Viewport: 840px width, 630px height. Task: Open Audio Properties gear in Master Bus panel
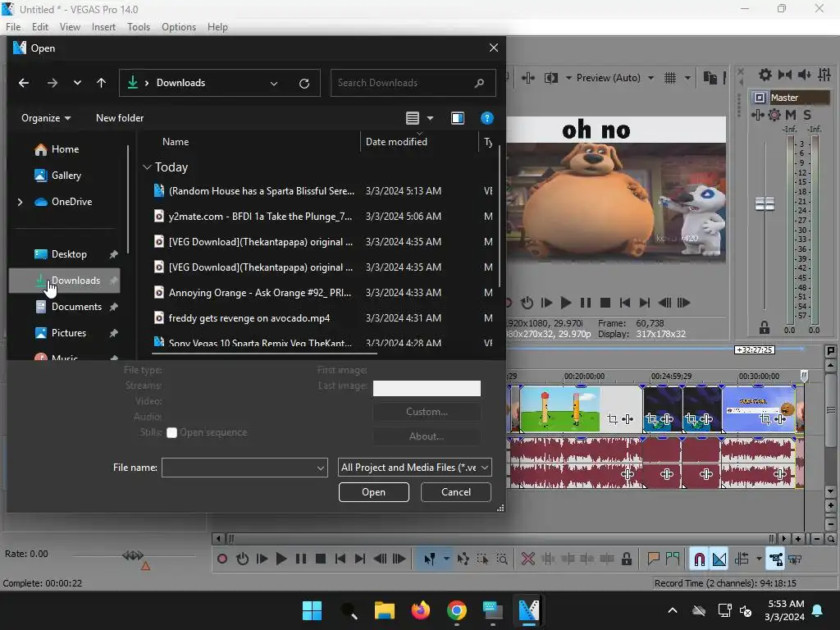(765, 75)
